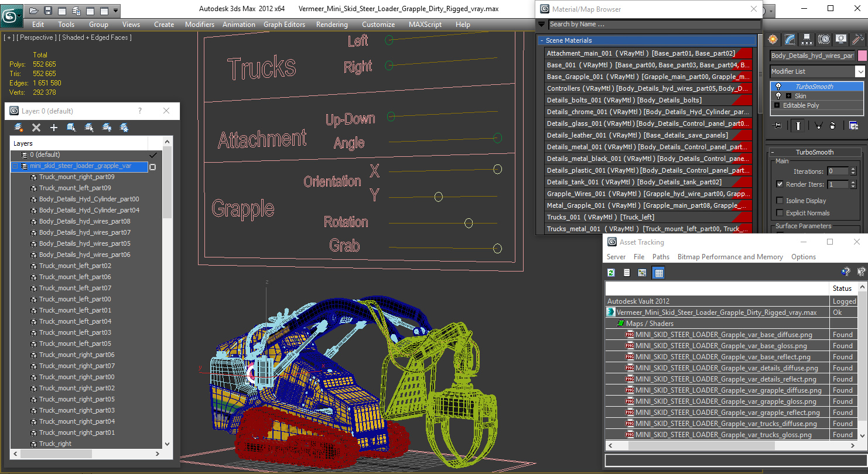Click Refresh icon in Asset Tracking toolbar

611,273
